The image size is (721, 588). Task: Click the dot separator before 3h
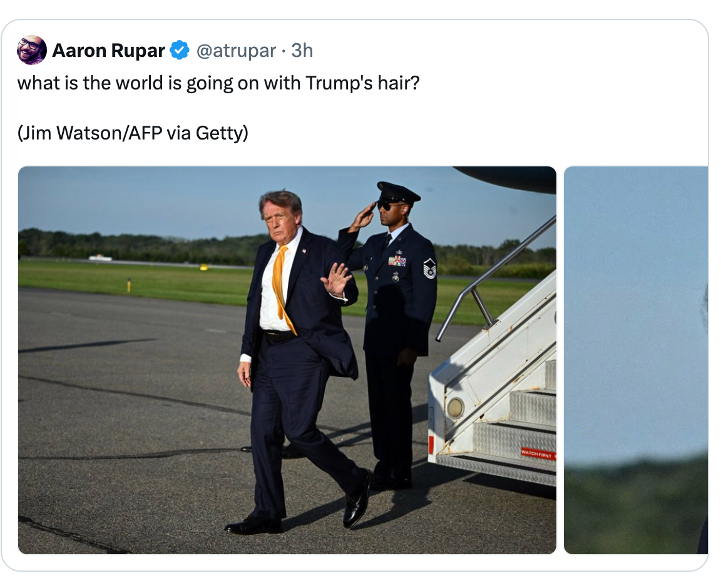(284, 51)
